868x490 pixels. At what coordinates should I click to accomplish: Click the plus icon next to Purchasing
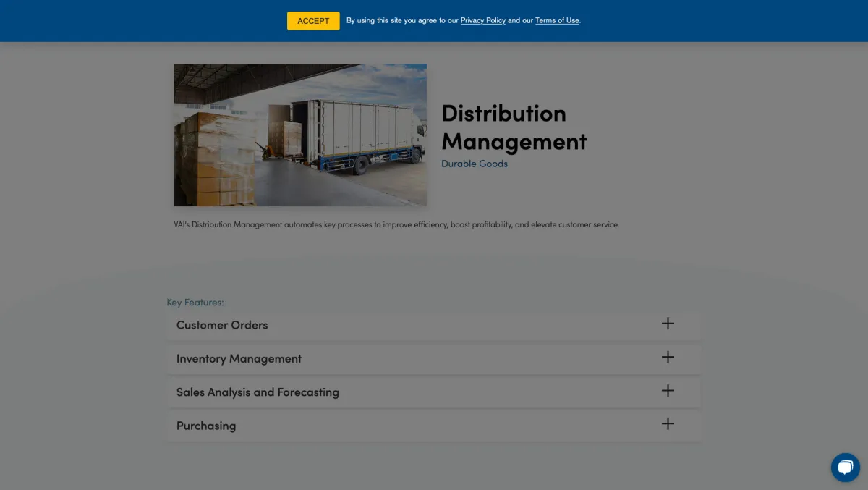click(x=668, y=424)
